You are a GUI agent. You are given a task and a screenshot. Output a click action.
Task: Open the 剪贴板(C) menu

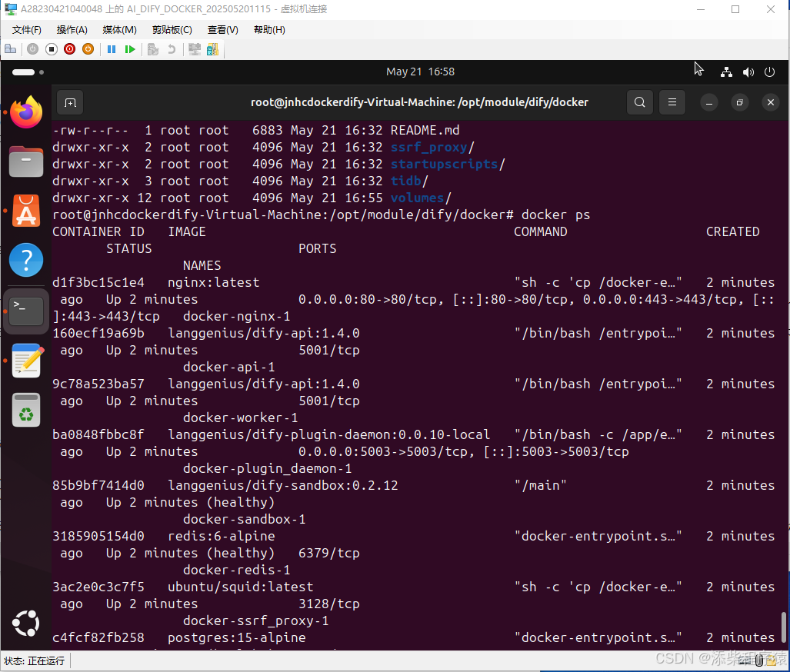pyautogui.click(x=172, y=30)
